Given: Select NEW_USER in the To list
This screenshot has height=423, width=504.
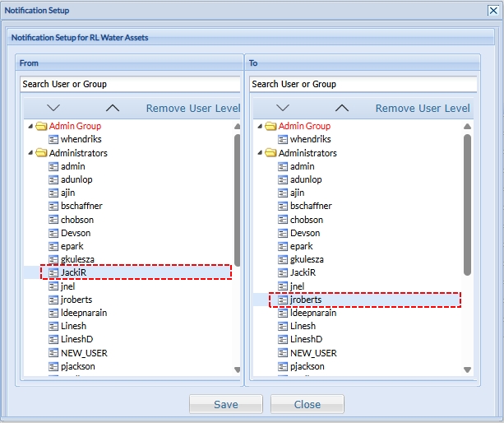Looking at the screenshot, I should click(x=313, y=353).
